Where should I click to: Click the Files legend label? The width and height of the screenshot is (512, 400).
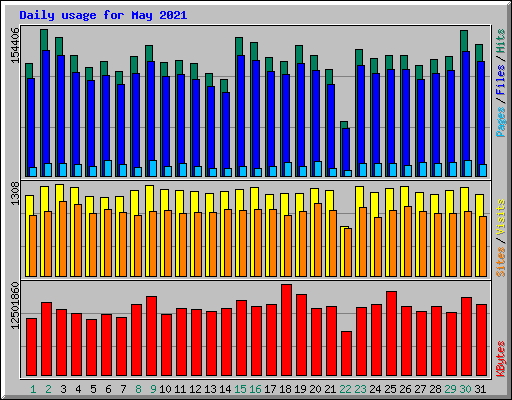coord(500,79)
